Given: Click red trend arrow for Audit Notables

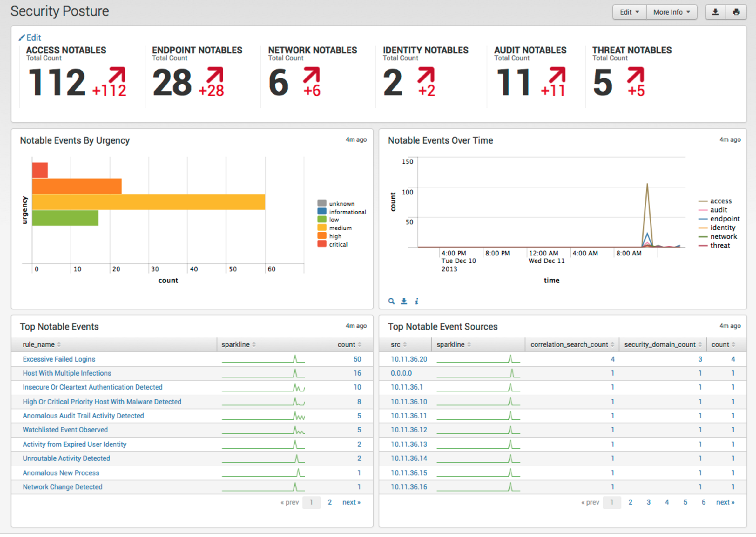Looking at the screenshot, I should click(557, 75).
